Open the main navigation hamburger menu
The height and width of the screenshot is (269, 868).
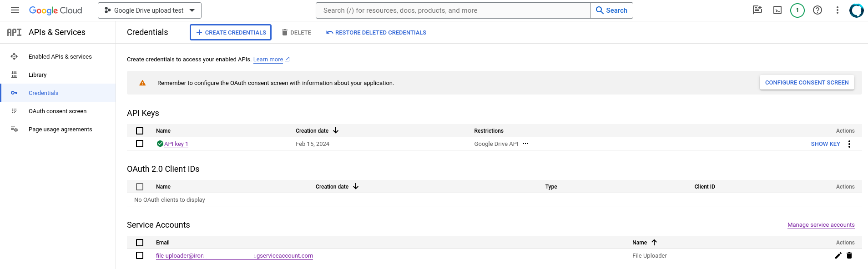pos(15,10)
